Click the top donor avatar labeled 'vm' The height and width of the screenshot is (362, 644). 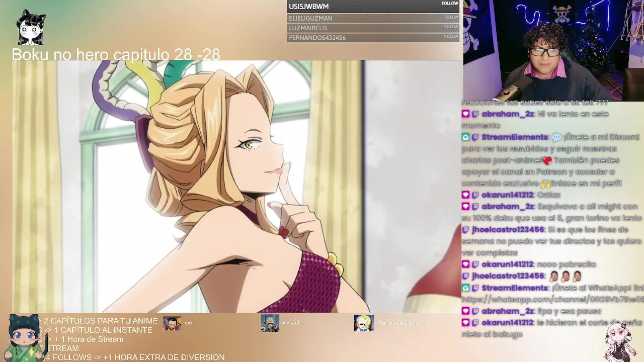pyautogui.click(x=172, y=324)
